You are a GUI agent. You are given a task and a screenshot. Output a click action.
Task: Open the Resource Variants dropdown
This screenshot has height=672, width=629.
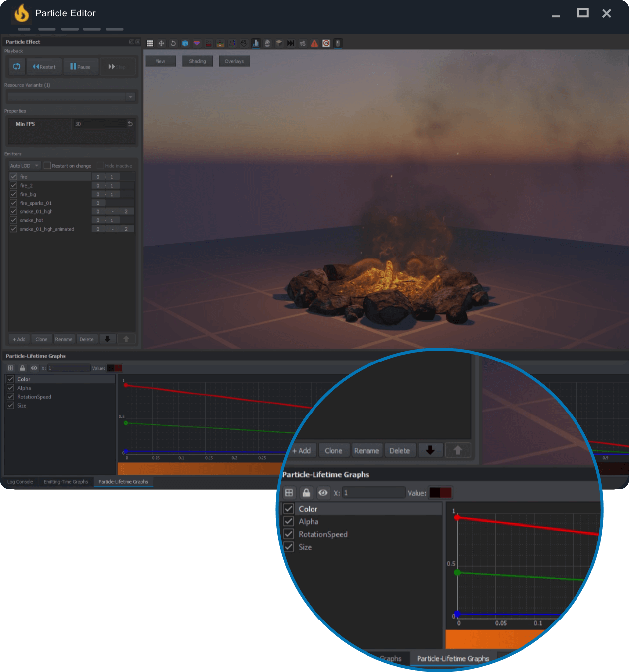pyautogui.click(x=130, y=97)
